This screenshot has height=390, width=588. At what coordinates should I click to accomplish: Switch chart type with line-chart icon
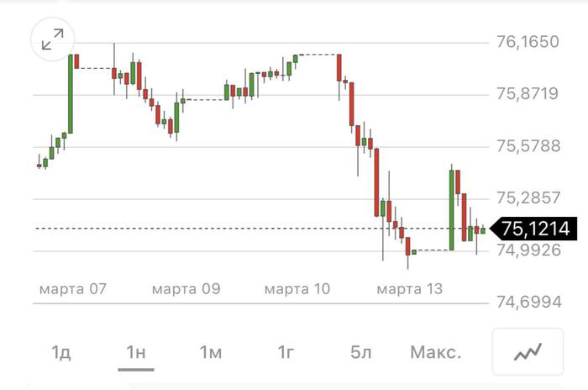tap(528, 352)
